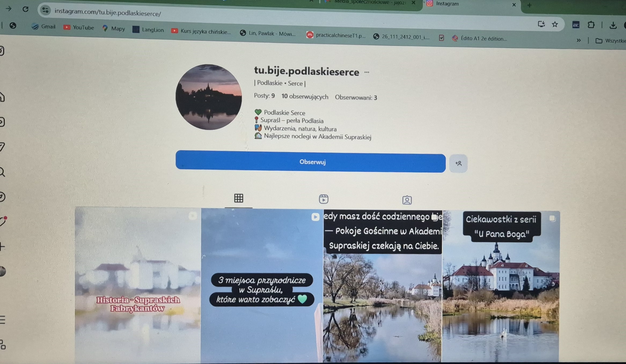The image size is (626, 364).
Task: Open the Wszystkie bookmarks folder
Action: pos(610,41)
